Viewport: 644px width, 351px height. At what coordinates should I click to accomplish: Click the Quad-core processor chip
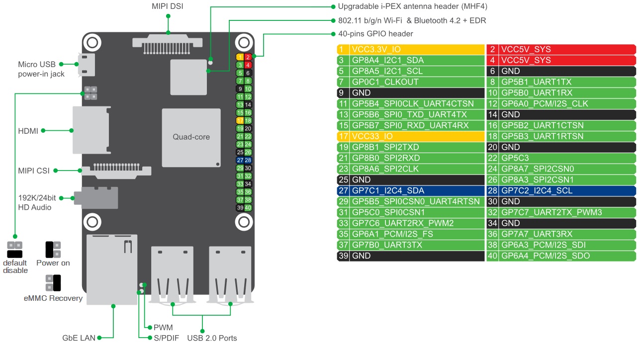pyautogui.click(x=191, y=137)
